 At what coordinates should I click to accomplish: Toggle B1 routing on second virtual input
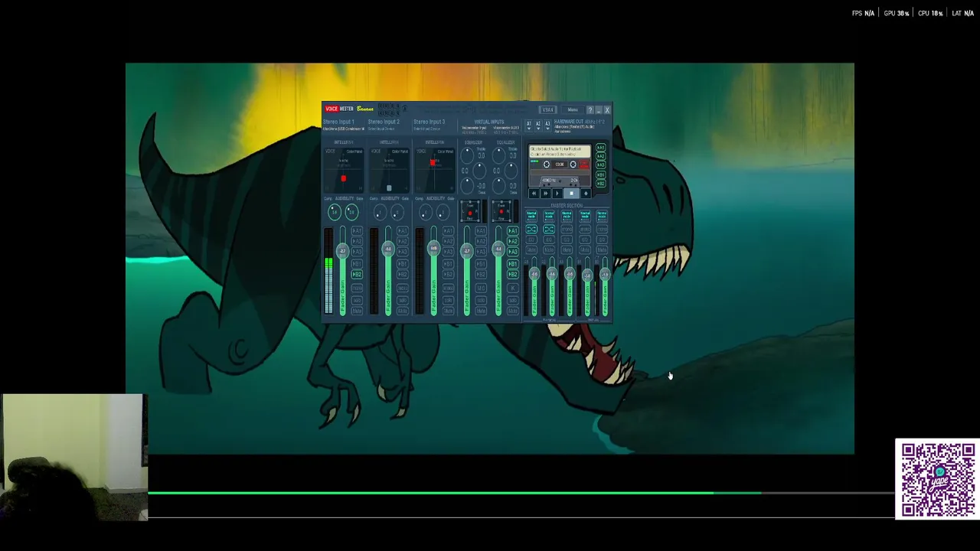[x=513, y=264]
